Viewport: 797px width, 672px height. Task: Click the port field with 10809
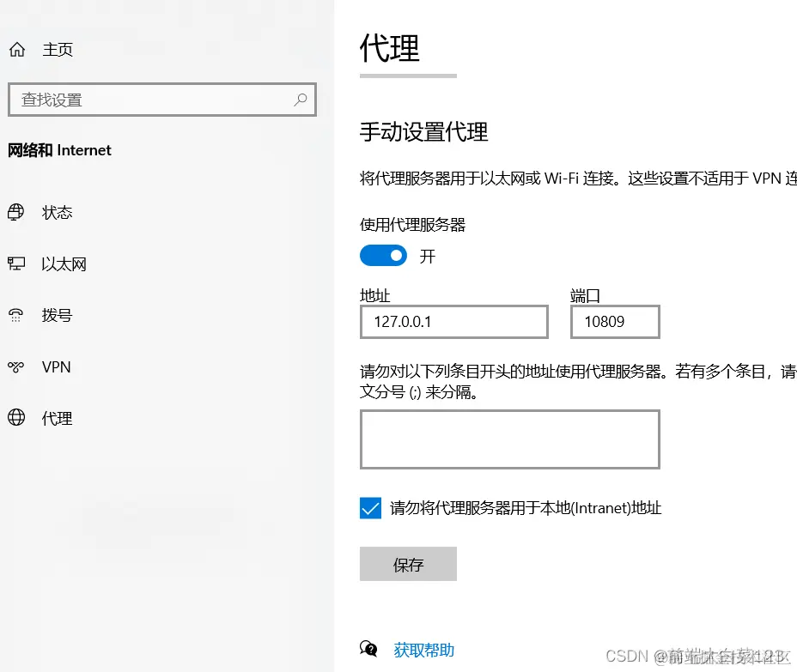pos(615,322)
